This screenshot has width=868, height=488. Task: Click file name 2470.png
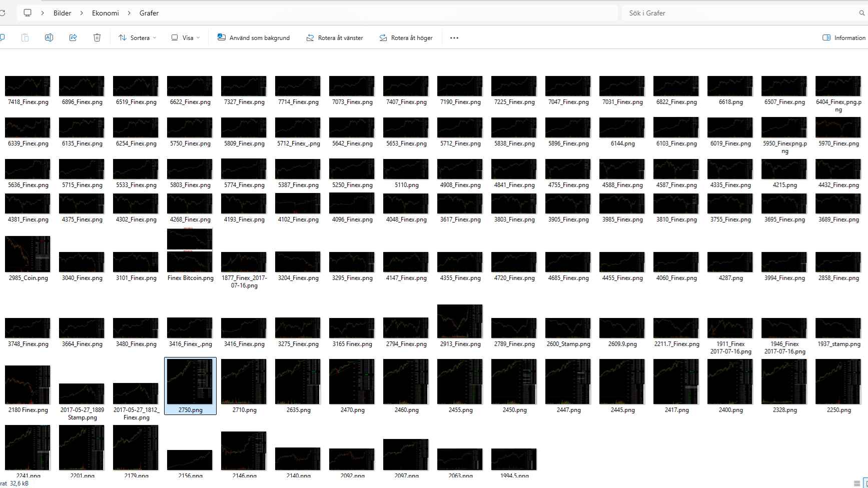click(x=352, y=410)
